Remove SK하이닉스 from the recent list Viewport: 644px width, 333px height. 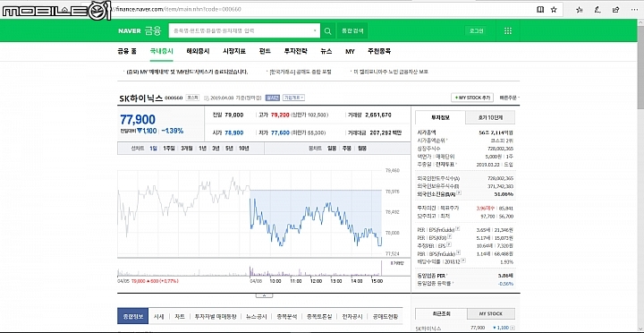513,328
